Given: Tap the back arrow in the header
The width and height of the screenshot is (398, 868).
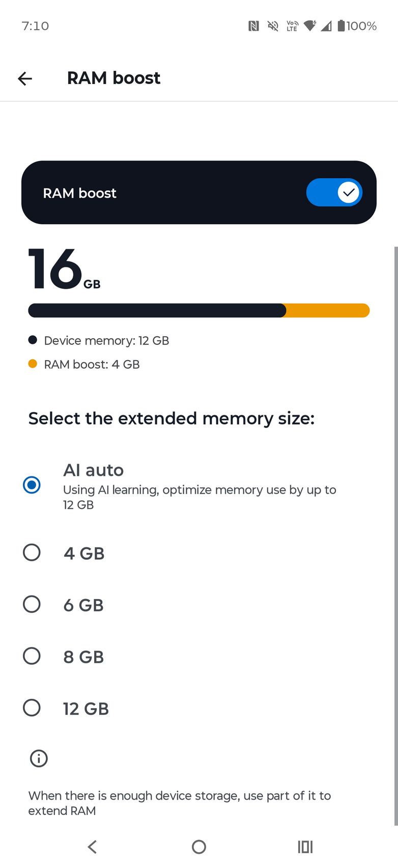Looking at the screenshot, I should click(x=25, y=78).
